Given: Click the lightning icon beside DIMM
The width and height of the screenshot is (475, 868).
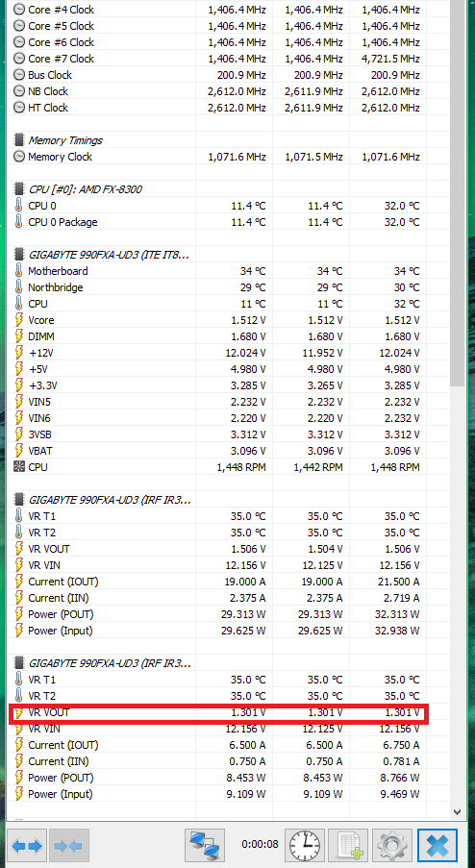Looking at the screenshot, I should click(x=19, y=336).
